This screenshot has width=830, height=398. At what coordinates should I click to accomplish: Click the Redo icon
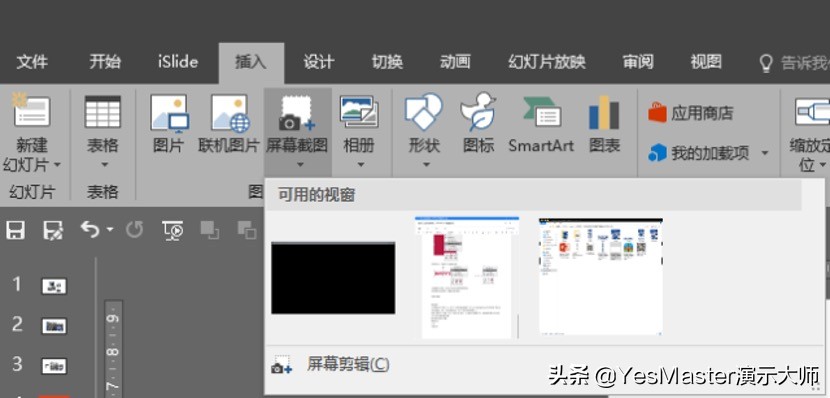[134, 230]
